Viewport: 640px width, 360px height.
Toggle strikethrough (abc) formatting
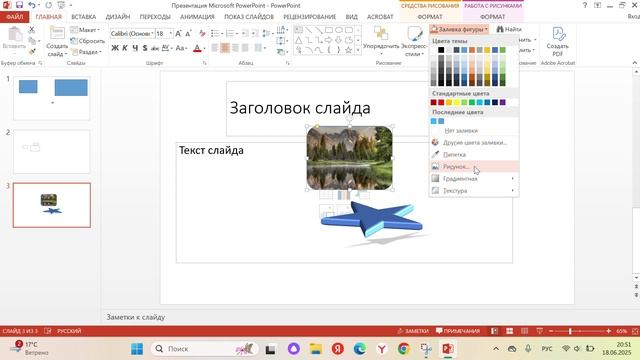(155, 48)
